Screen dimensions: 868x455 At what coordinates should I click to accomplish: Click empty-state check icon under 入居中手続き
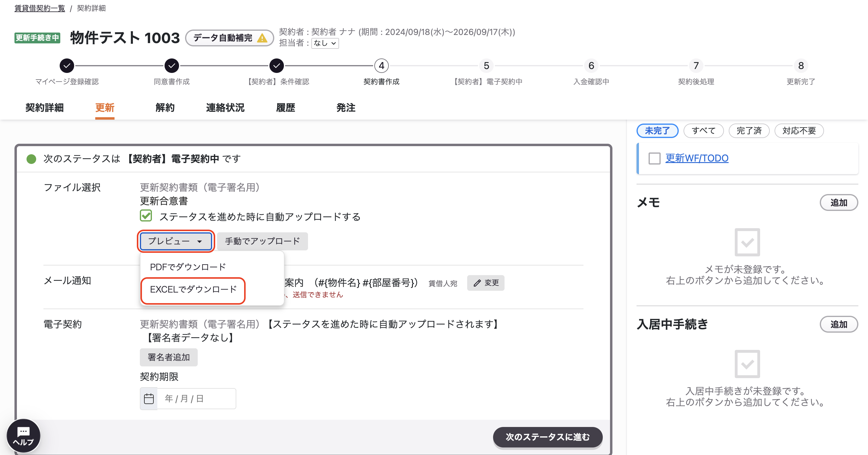pos(747,364)
